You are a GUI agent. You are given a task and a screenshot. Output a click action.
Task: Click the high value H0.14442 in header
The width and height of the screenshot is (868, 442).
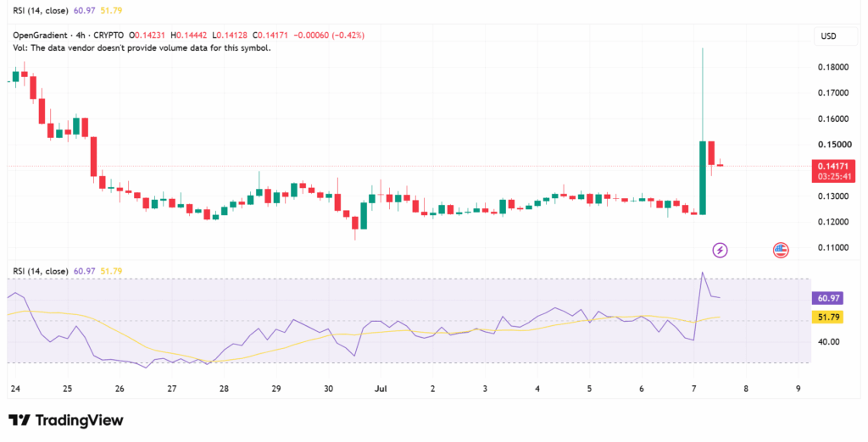pos(189,36)
